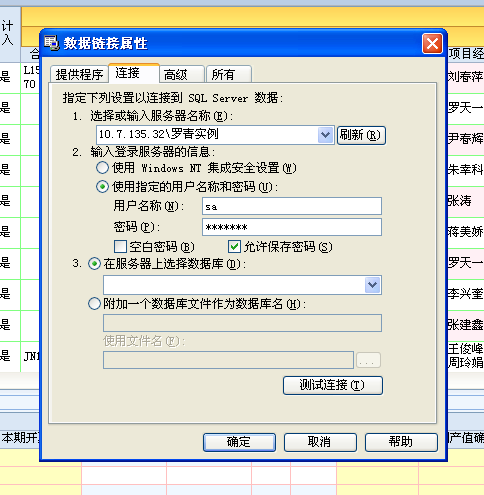The image size is (484, 495).
Task: Open the 高级 tab
Action: point(182,74)
